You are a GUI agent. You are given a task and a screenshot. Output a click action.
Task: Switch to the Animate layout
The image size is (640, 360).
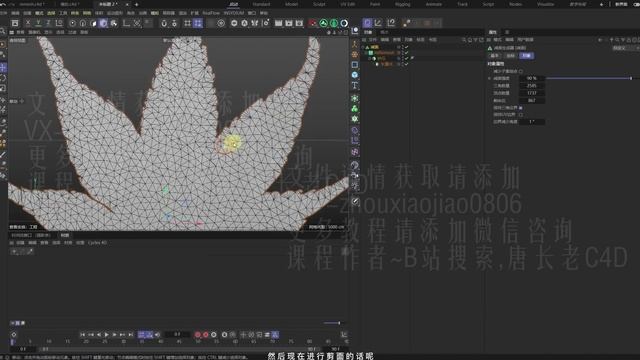point(433,4)
